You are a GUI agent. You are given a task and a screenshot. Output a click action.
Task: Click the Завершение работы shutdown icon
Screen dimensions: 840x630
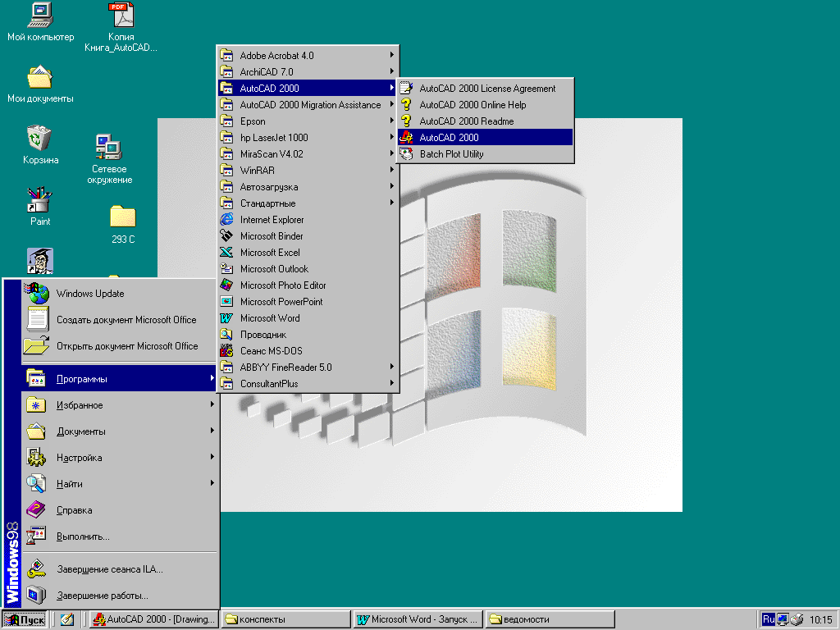(36, 596)
